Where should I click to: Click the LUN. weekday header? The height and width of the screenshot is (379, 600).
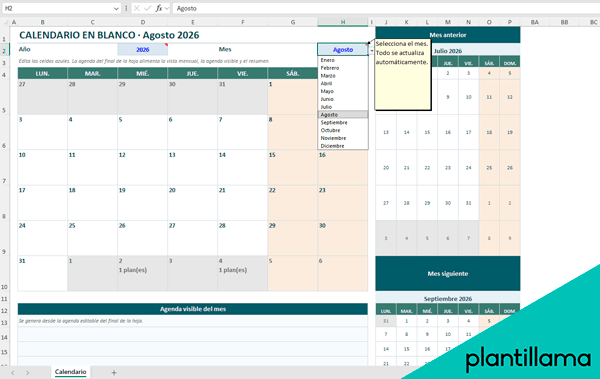42,73
